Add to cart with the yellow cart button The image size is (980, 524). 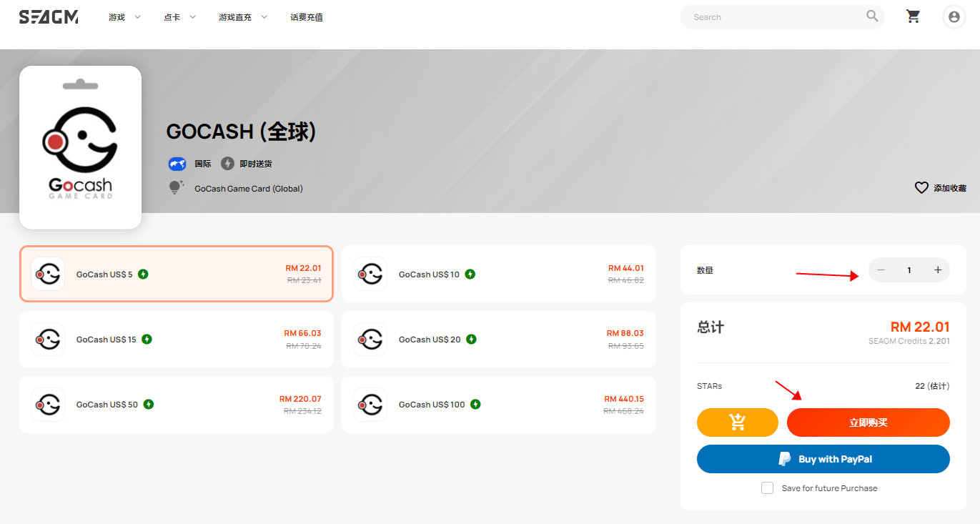737,422
